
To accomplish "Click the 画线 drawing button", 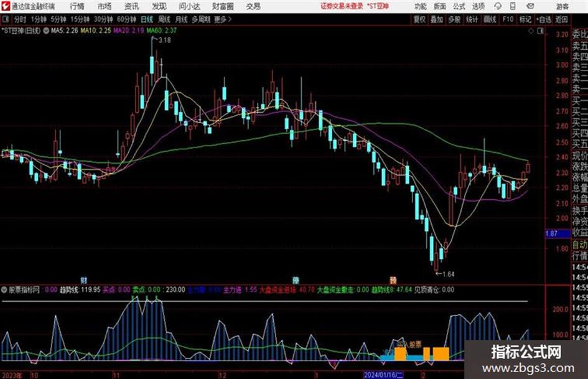I will 490,19.
